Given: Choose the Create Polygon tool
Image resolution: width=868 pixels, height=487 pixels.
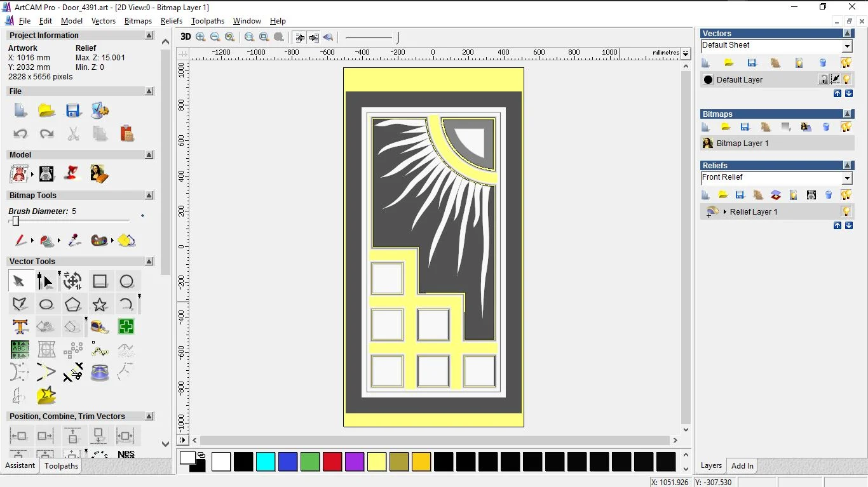Looking at the screenshot, I should point(72,304).
